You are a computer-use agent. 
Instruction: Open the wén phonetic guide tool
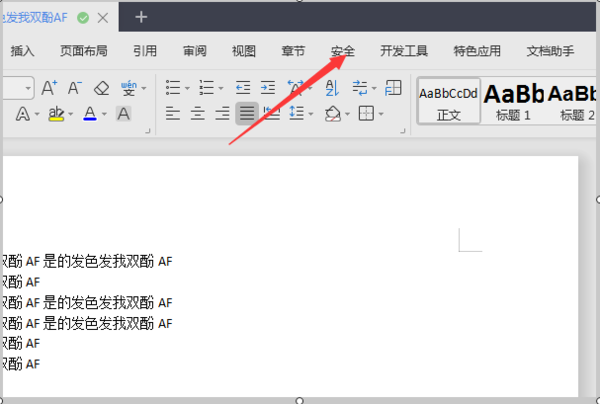129,88
